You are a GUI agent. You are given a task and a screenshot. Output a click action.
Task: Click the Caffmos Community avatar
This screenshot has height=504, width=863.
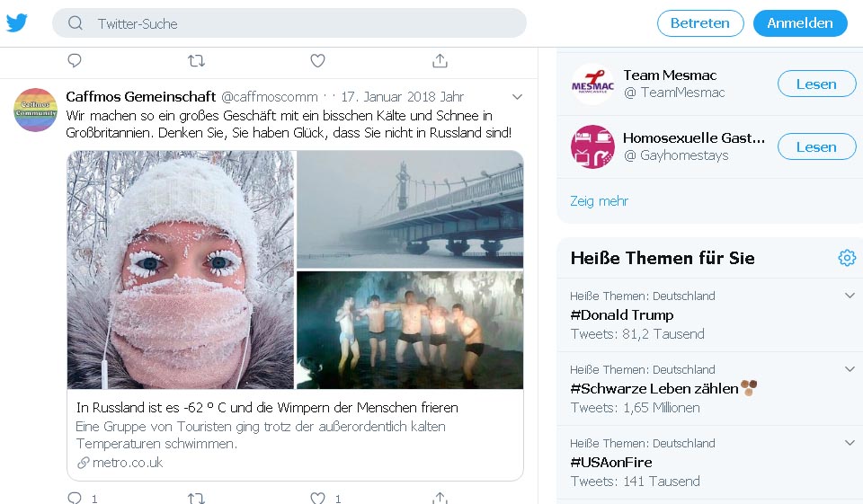pos(35,110)
